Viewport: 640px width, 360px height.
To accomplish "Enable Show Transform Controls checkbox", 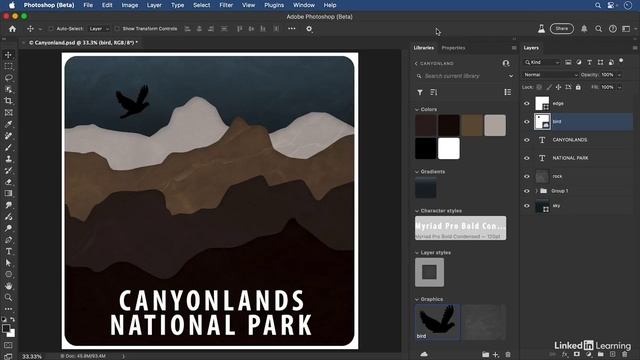I will pyautogui.click(x=117, y=29).
